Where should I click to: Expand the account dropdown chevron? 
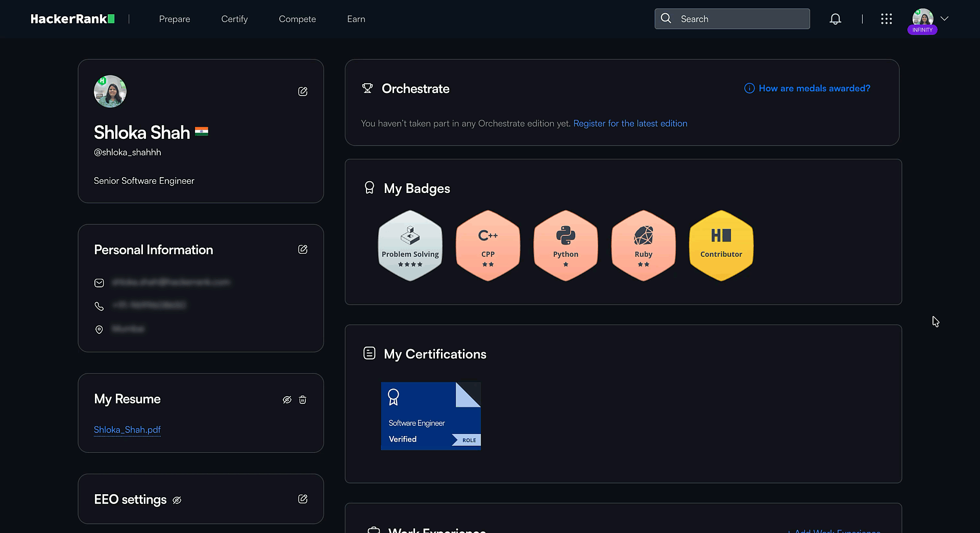pos(945,18)
